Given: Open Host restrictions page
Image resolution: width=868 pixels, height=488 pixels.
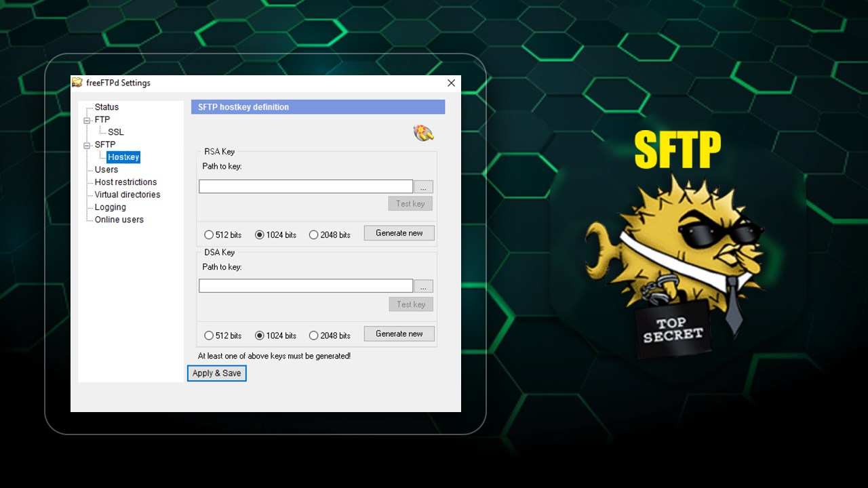Looking at the screenshot, I should coord(125,182).
